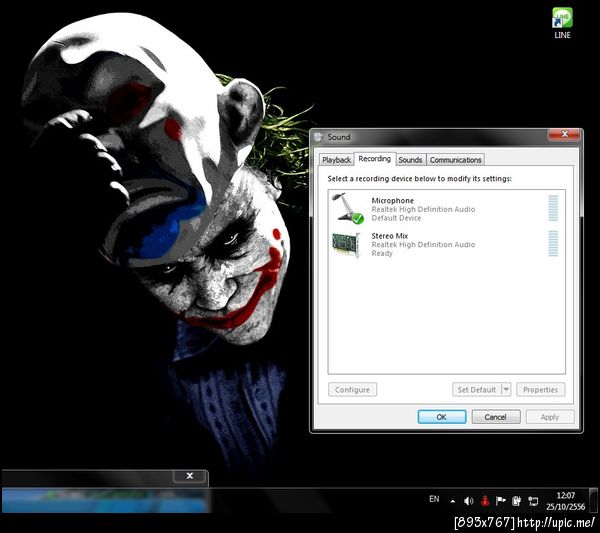This screenshot has width=600, height=533.
Task: Open Action Center flag icon
Action: 501,500
